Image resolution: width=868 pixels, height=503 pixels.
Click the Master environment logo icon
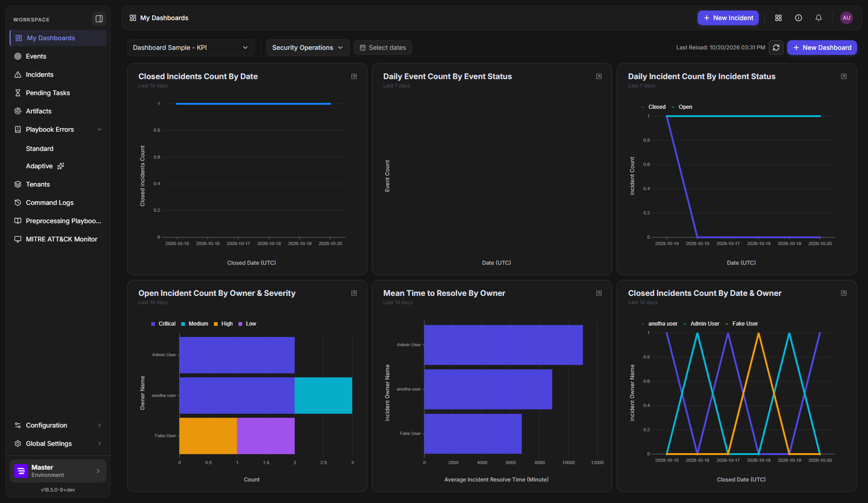click(21, 471)
